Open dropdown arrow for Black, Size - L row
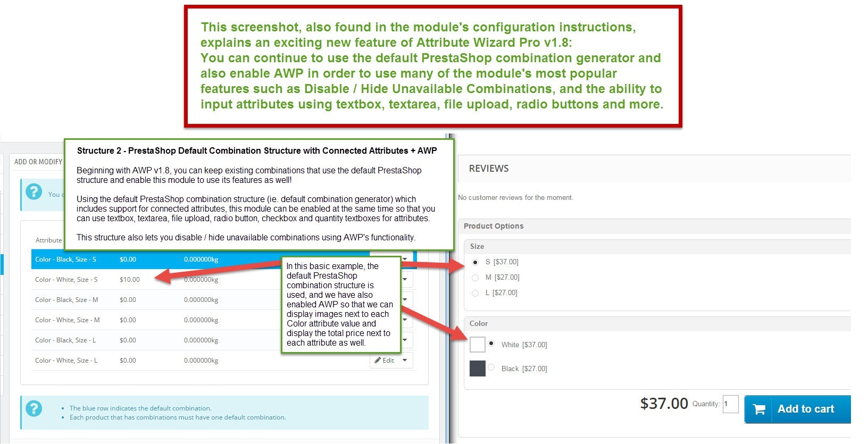The width and height of the screenshot is (868, 444). tap(405, 340)
